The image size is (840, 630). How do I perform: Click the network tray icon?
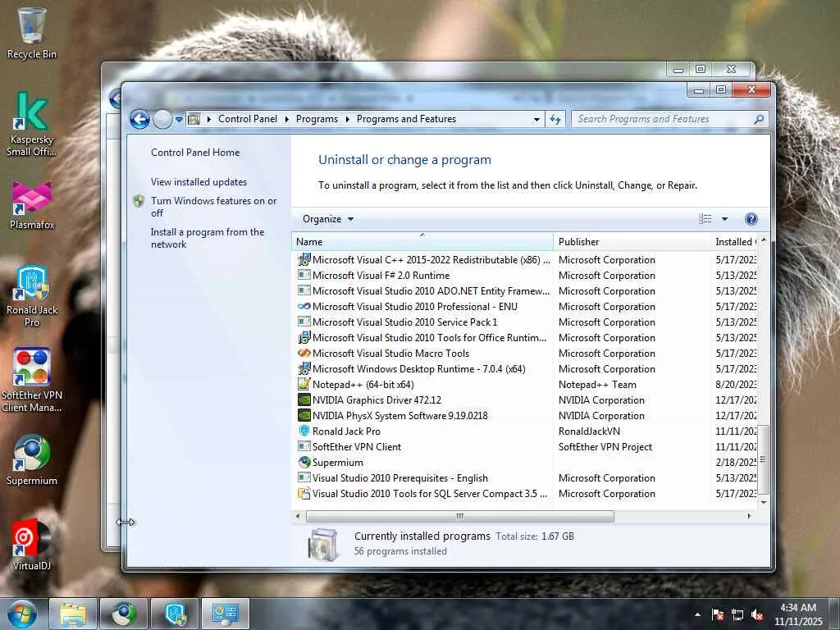(737, 615)
